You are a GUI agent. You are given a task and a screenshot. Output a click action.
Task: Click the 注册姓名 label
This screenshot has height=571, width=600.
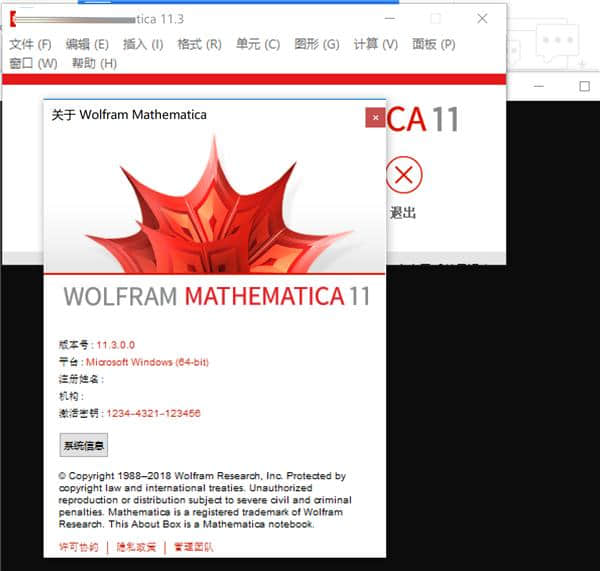click(81, 379)
